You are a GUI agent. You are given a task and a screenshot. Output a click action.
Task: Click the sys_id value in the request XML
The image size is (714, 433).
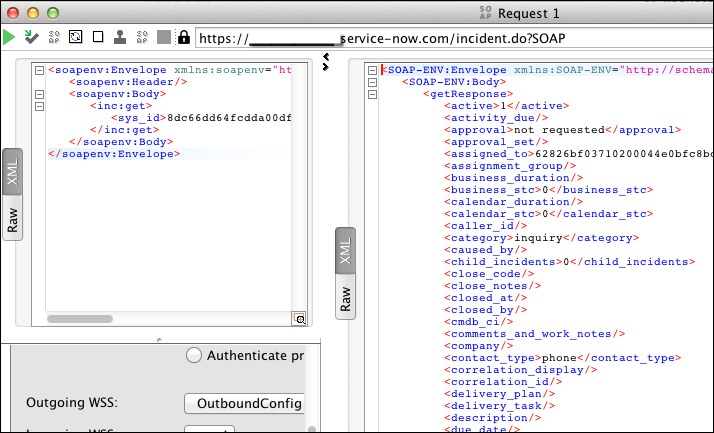pyautogui.click(x=229, y=118)
